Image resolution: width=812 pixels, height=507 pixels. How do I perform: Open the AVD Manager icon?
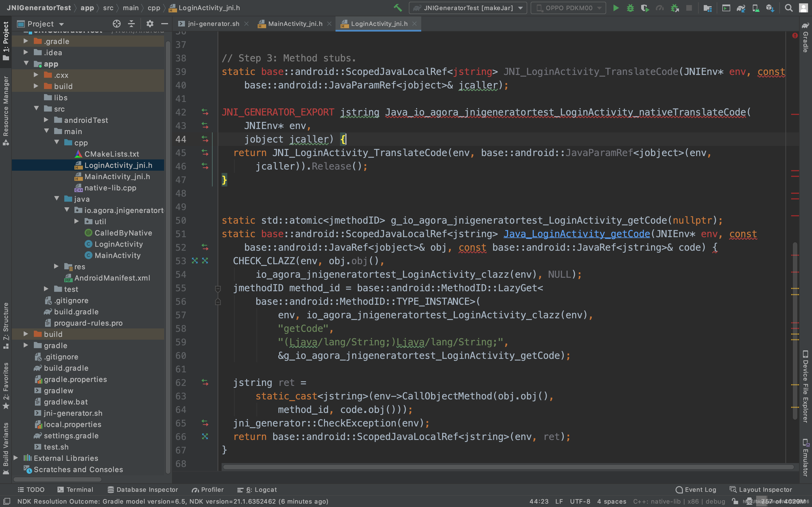point(756,8)
